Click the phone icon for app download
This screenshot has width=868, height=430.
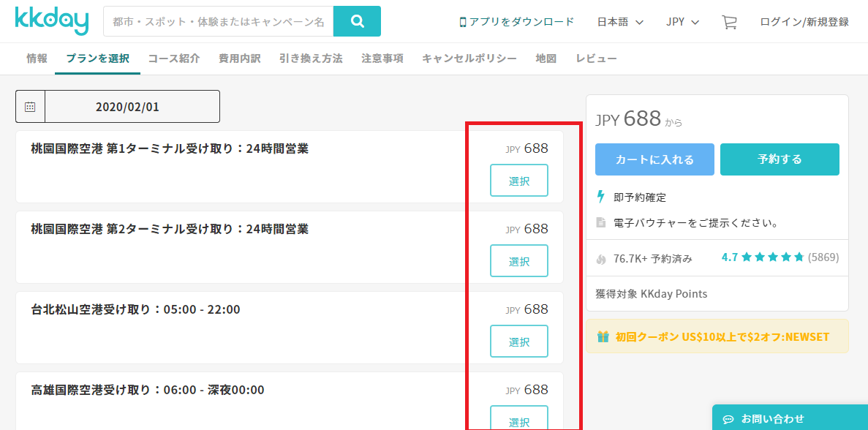pyautogui.click(x=462, y=22)
